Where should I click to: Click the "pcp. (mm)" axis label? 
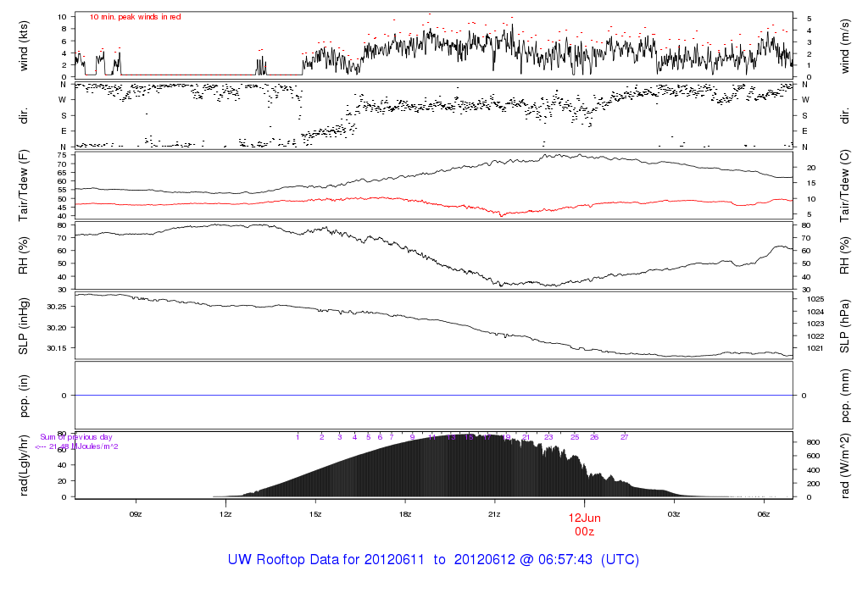click(x=845, y=396)
